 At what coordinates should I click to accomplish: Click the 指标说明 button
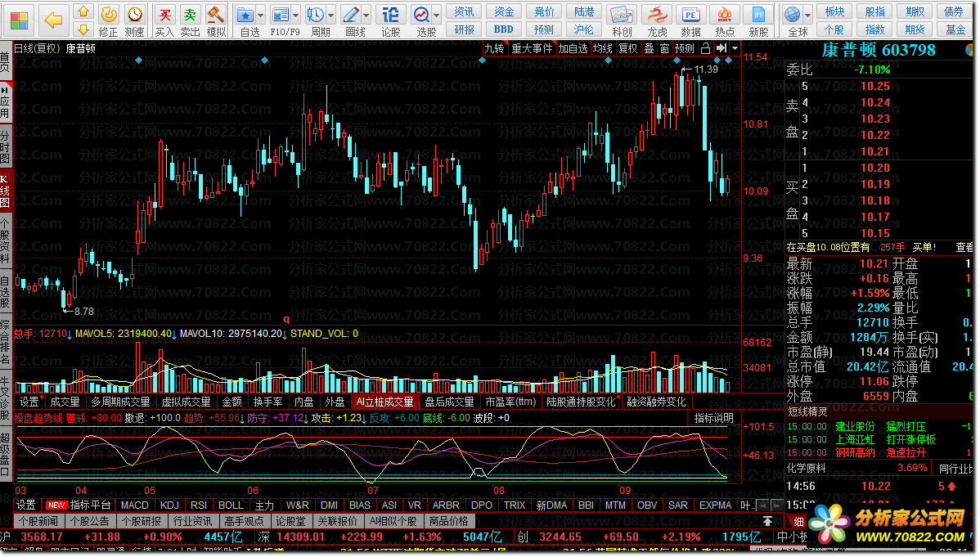(714, 418)
